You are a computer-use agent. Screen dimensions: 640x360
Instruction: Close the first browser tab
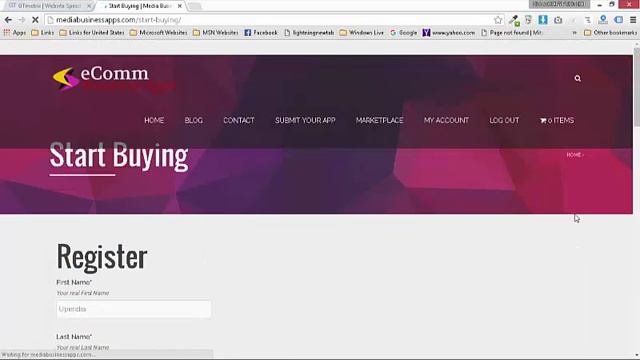tap(89, 6)
